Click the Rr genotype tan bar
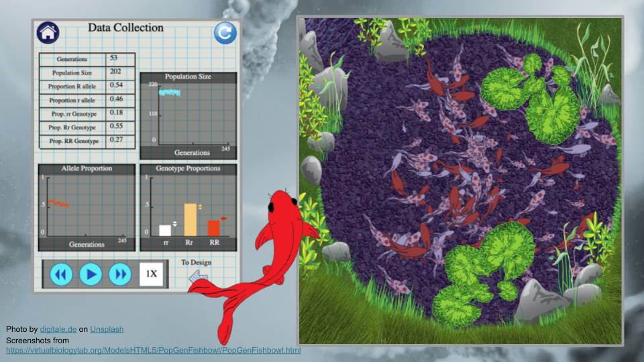This screenshot has height=362, width=644. coord(190,220)
